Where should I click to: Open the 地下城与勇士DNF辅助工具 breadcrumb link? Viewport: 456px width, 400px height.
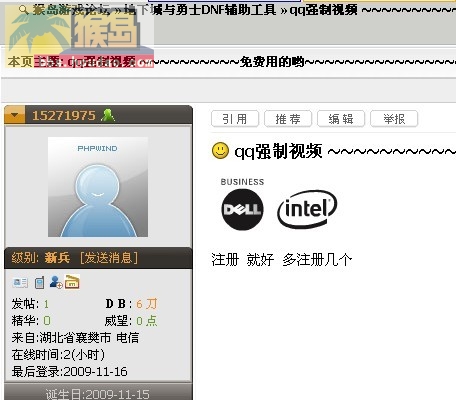200,10
